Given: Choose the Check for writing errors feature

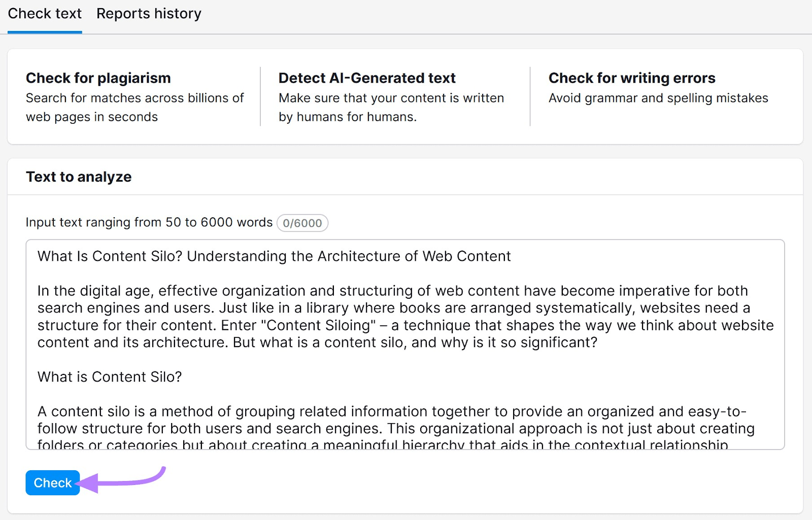Looking at the screenshot, I should pos(631,78).
